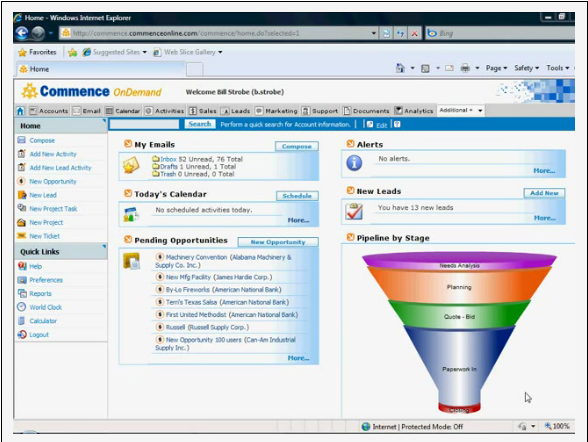Click the New Ticket icon in sidebar
Viewport: 588px width, 442px height.
(21, 236)
